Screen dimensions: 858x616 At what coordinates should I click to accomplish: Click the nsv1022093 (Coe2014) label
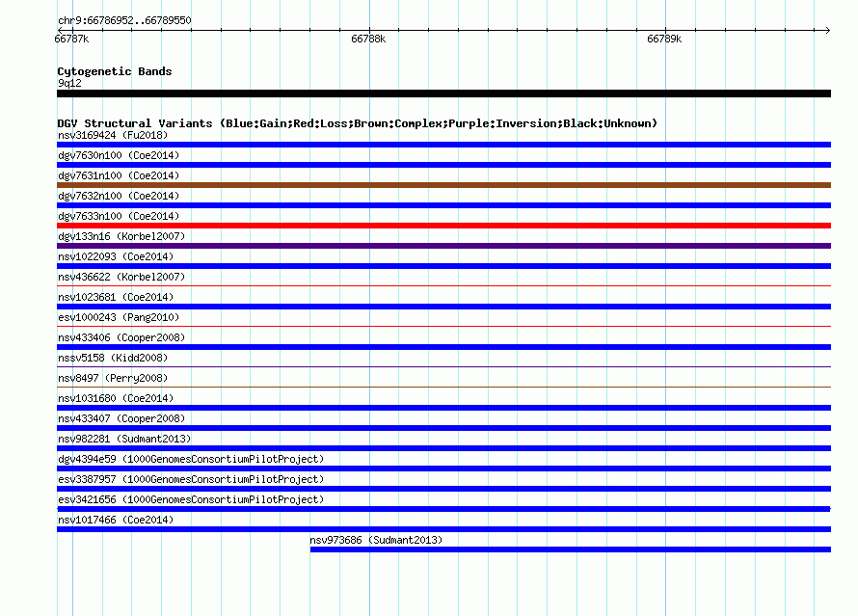coord(116,256)
